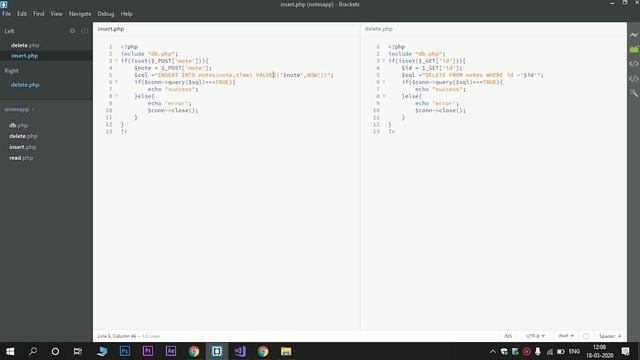Select delete.php in Right working set
This screenshot has height=360, width=640.
pyautogui.click(x=25, y=85)
